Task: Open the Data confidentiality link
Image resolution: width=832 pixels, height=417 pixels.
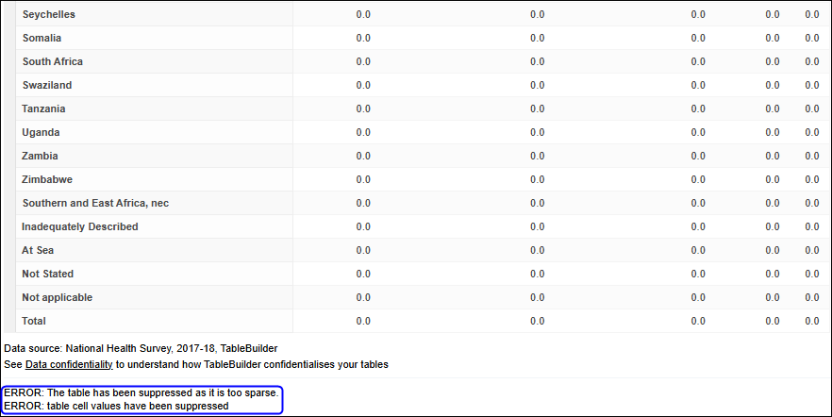Action: 68,365
